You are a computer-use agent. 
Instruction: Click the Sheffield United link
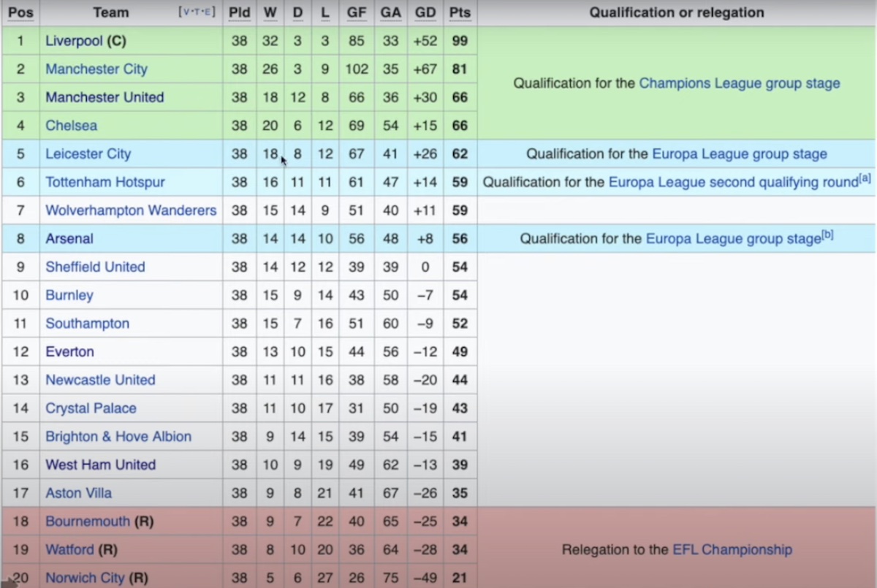click(x=95, y=267)
